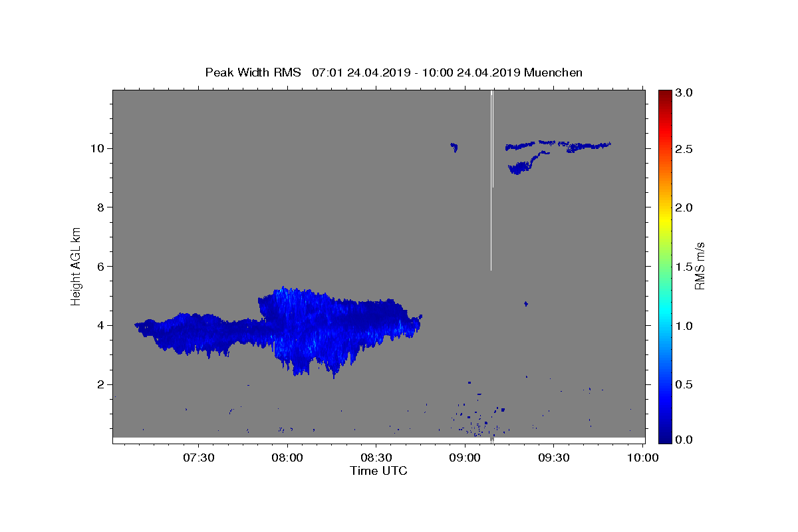
Task: Click the height tick label 10
Action: click(x=96, y=148)
